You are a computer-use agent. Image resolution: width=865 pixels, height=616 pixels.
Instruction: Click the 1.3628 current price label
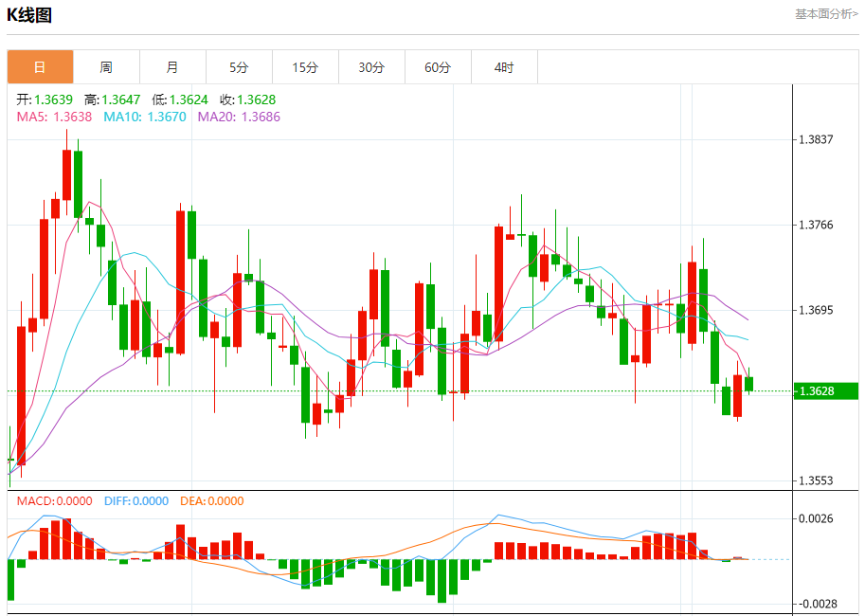[x=826, y=390]
